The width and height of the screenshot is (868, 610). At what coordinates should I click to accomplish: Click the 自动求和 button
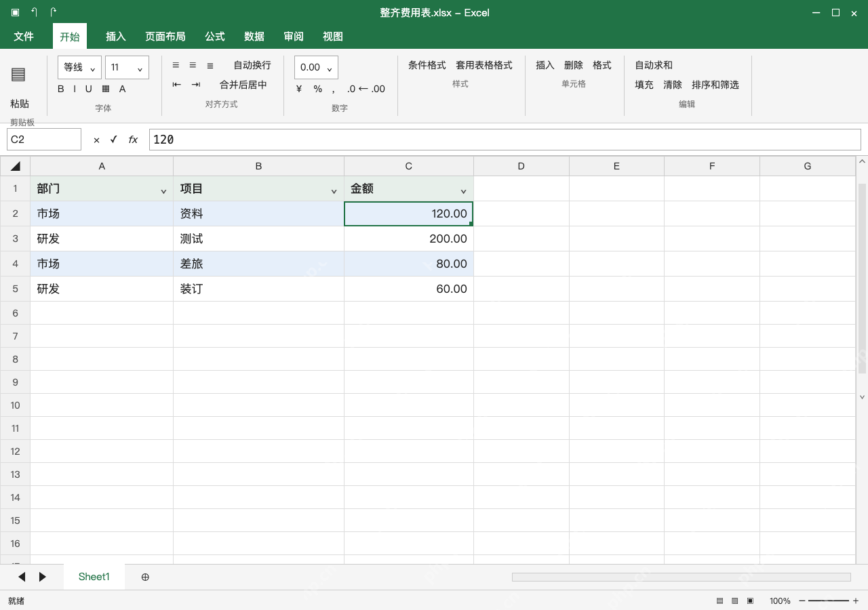654,65
